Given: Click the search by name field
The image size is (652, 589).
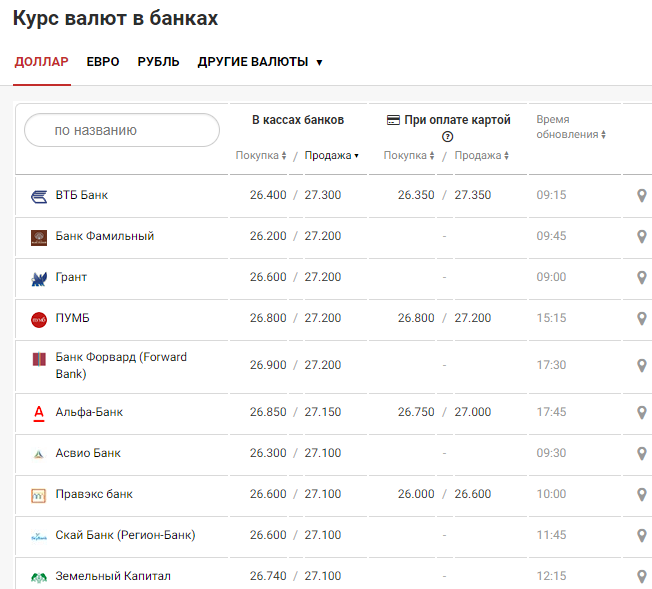Looking at the screenshot, I should (122, 130).
